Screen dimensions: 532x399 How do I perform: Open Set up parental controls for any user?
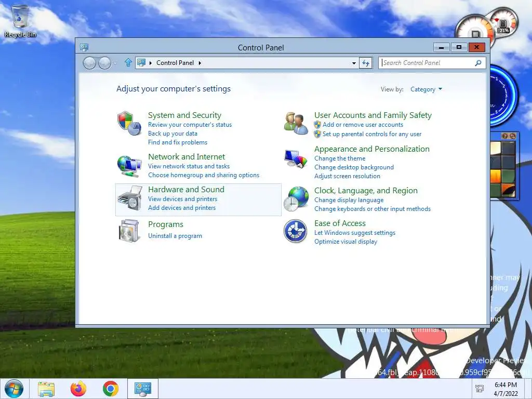(x=372, y=134)
